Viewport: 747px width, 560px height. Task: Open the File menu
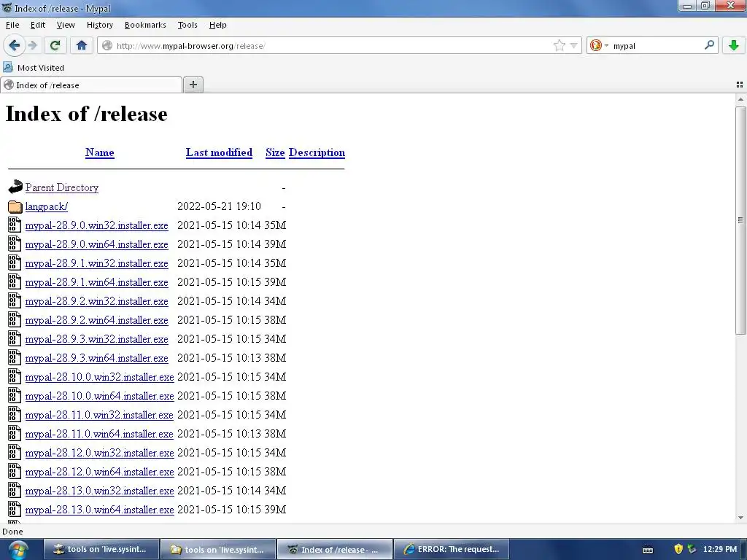(x=12, y=25)
